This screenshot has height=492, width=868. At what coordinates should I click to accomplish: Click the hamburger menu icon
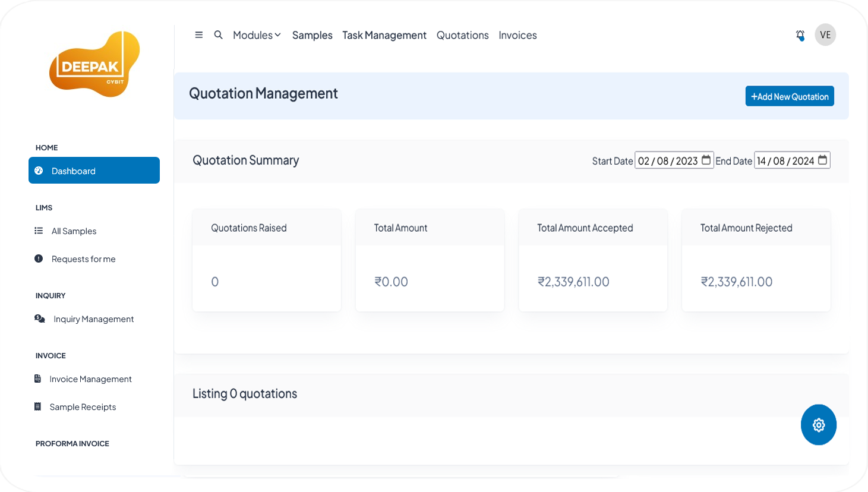coord(199,35)
